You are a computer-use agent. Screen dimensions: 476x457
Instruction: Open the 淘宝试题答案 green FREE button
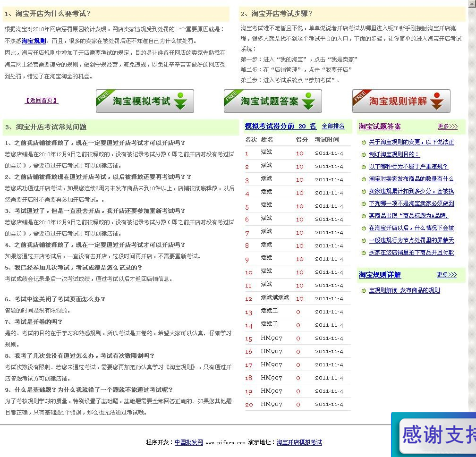pos(272,101)
